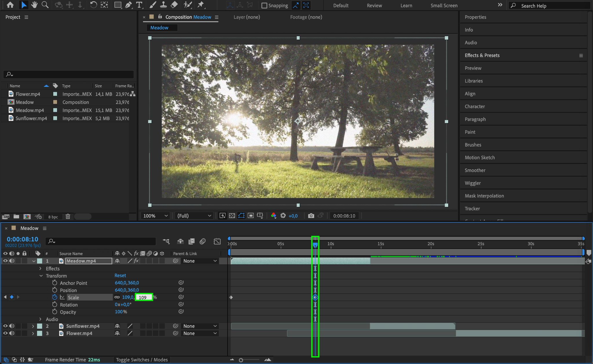593x364 pixels.
Task: Select the Hand tool
Action: 34,5
